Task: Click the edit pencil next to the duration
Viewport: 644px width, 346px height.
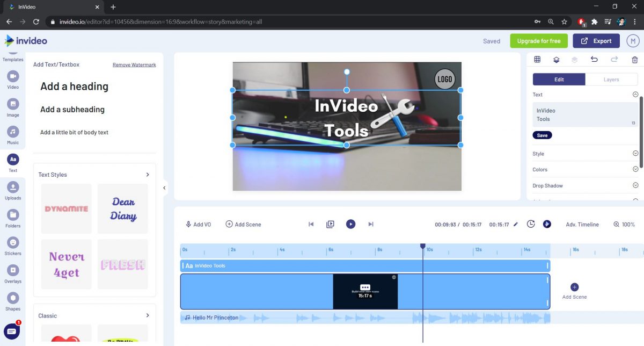Action: tap(516, 224)
